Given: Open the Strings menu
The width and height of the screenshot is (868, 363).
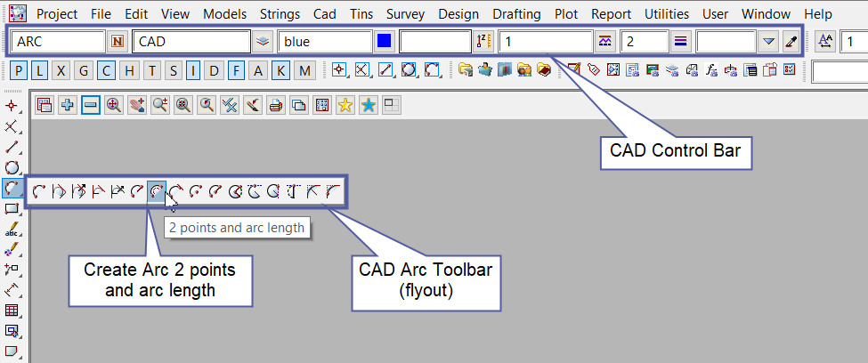Looking at the screenshot, I should [280, 14].
